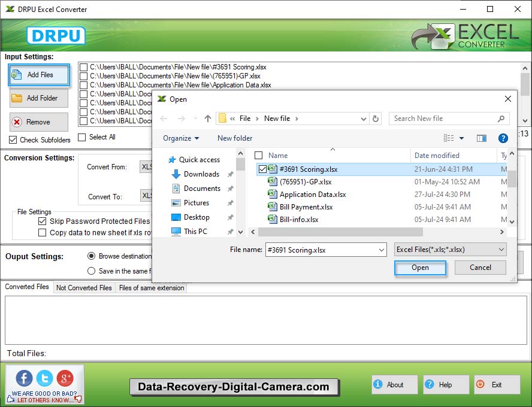The image size is (532, 407).
Task: Click the Add Folder button
Action: tap(39, 98)
